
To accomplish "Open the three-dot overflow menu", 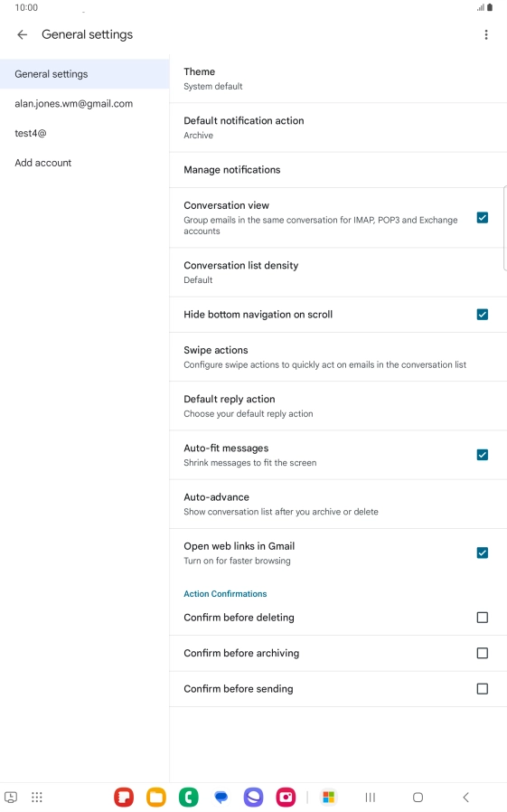I will coord(486,34).
